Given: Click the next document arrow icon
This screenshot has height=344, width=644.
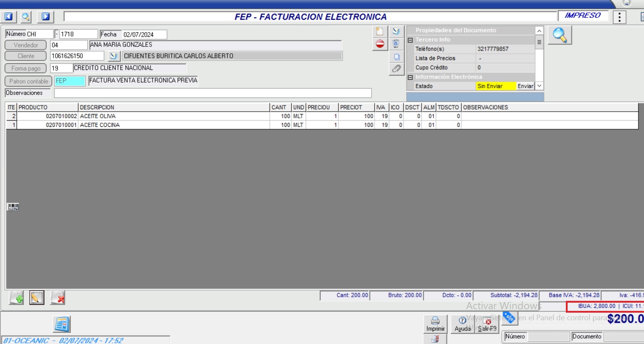Looking at the screenshot, I should pos(46,17).
